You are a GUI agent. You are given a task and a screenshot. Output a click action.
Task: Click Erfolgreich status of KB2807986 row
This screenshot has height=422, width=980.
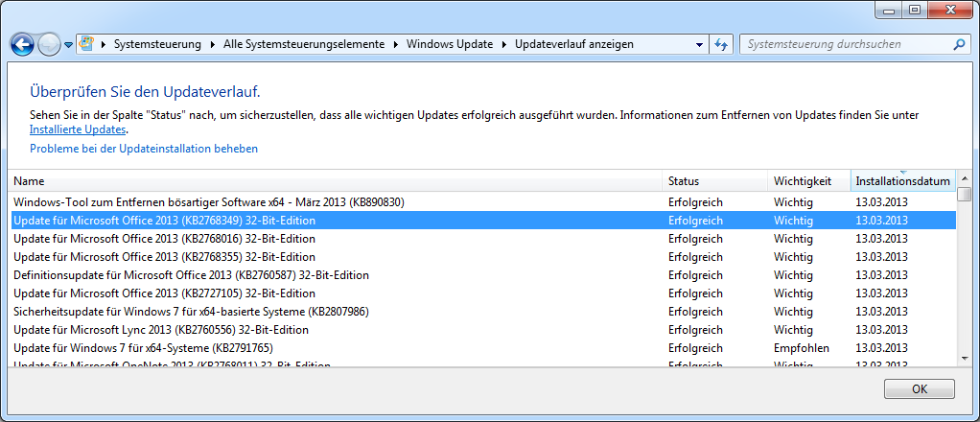[695, 312]
